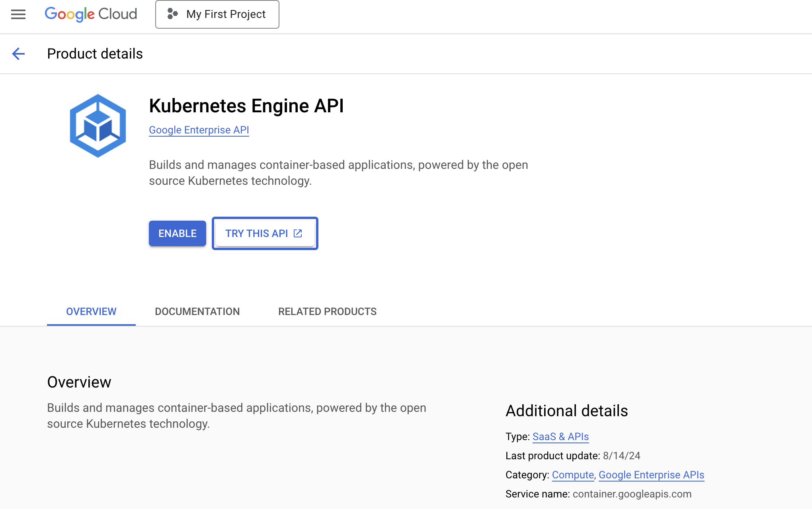Click the Google Cloud logo
812x509 pixels.
pyautogui.click(x=91, y=14)
